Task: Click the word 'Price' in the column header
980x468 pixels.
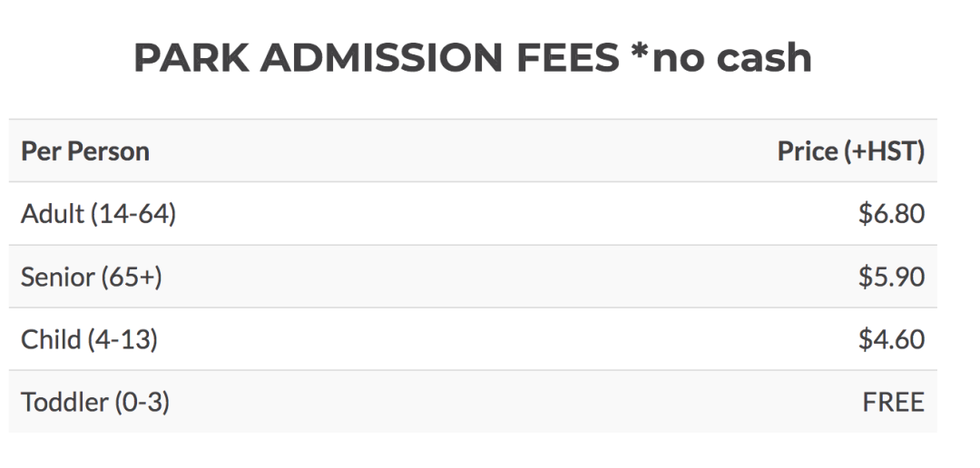Action: [x=808, y=151]
